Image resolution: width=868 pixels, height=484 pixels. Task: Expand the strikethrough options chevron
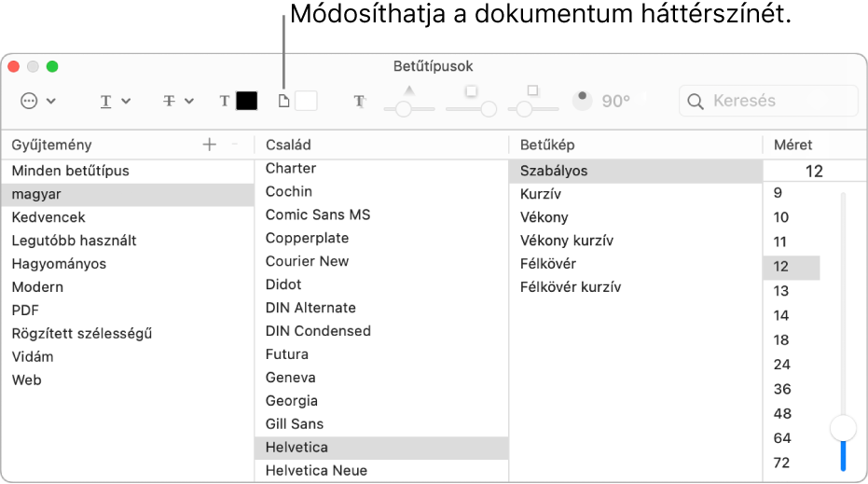(x=189, y=101)
